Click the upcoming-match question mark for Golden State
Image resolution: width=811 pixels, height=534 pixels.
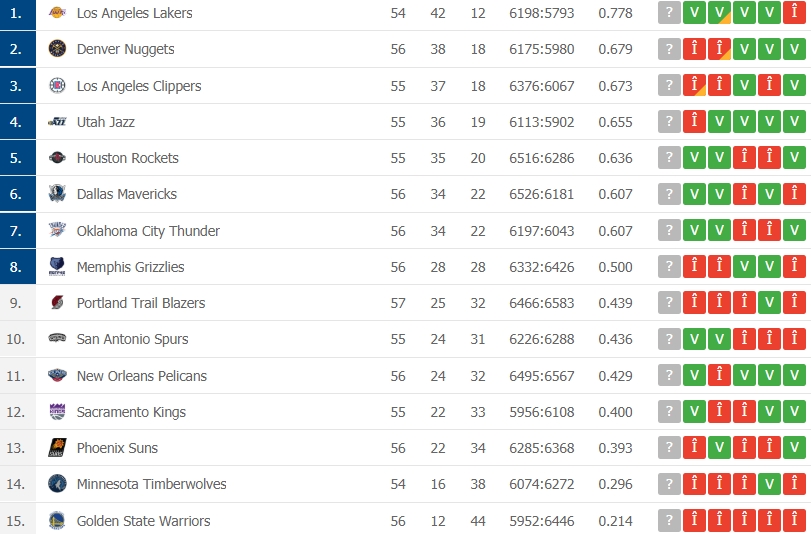(669, 520)
